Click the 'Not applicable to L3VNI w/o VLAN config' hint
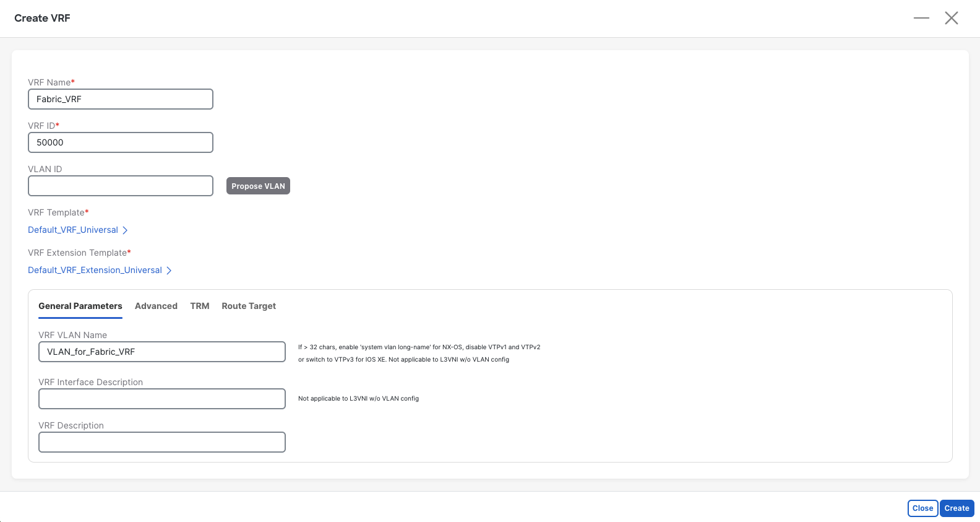Viewport: 980px width, 522px height. (x=359, y=399)
